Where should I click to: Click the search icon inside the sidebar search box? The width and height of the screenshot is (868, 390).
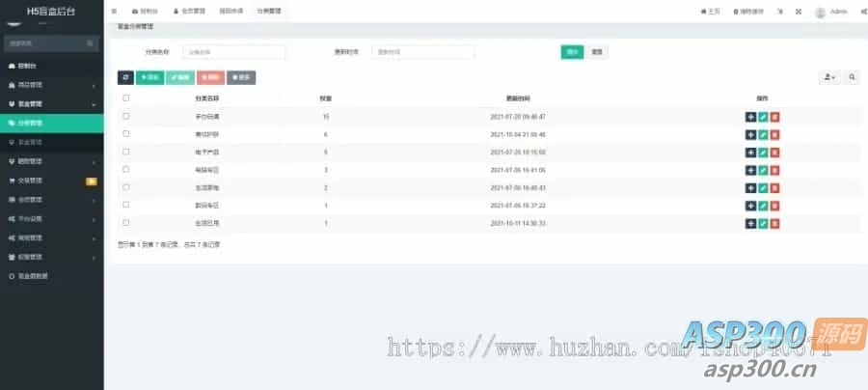tap(91, 43)
